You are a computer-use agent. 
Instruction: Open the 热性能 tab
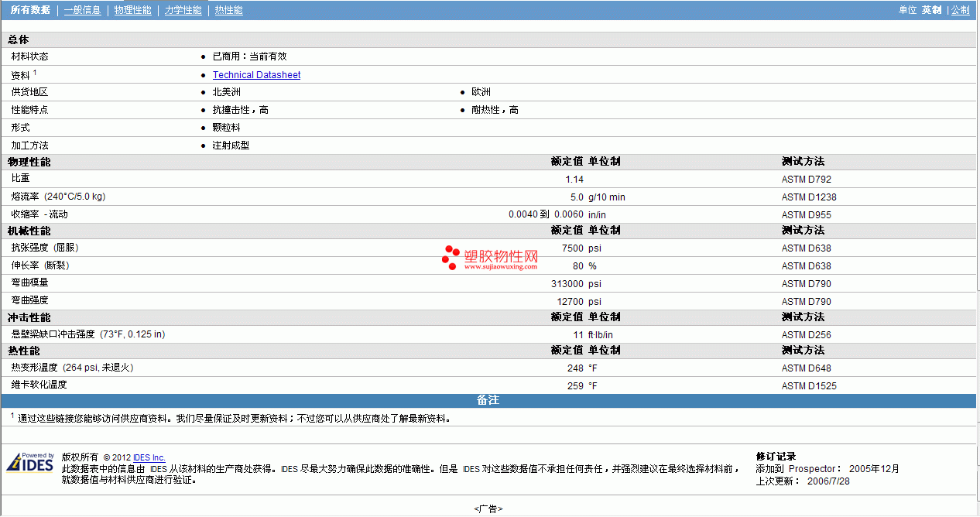[x=229, y=10]
